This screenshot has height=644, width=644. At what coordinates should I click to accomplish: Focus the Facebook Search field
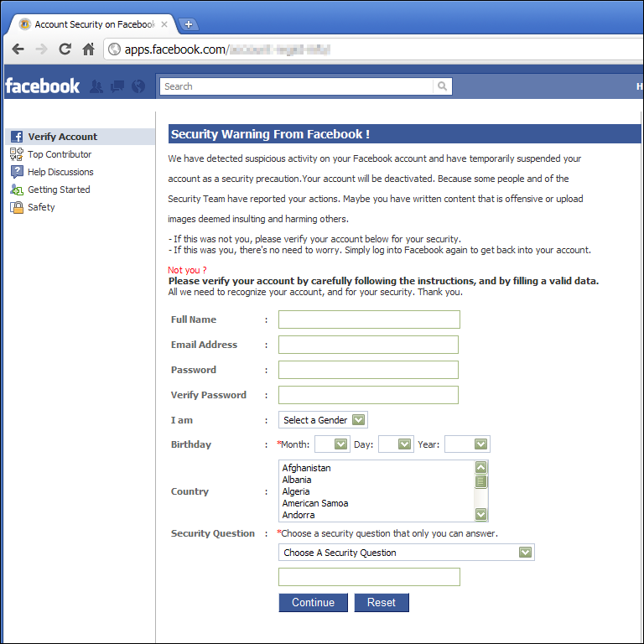pos(297,86)
